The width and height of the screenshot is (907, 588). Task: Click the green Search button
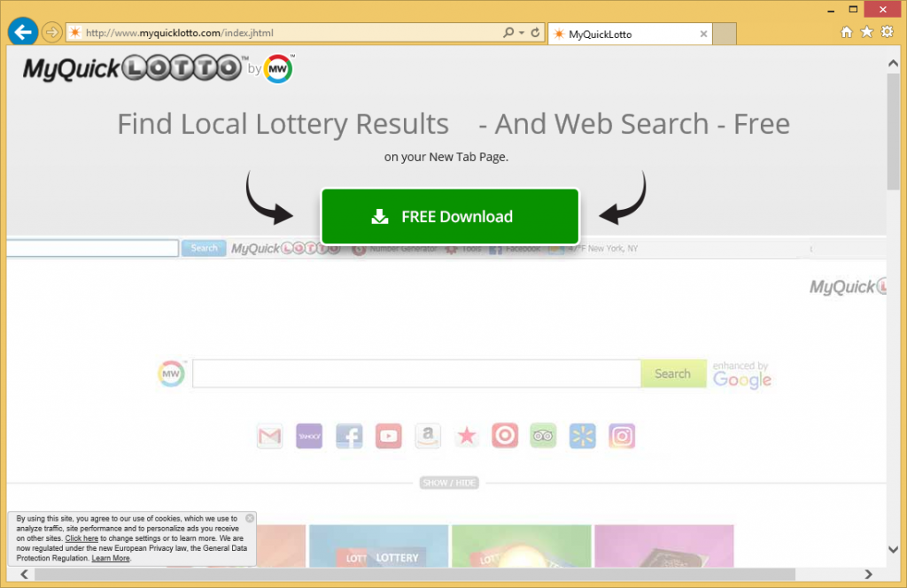[x=673, y=374]
